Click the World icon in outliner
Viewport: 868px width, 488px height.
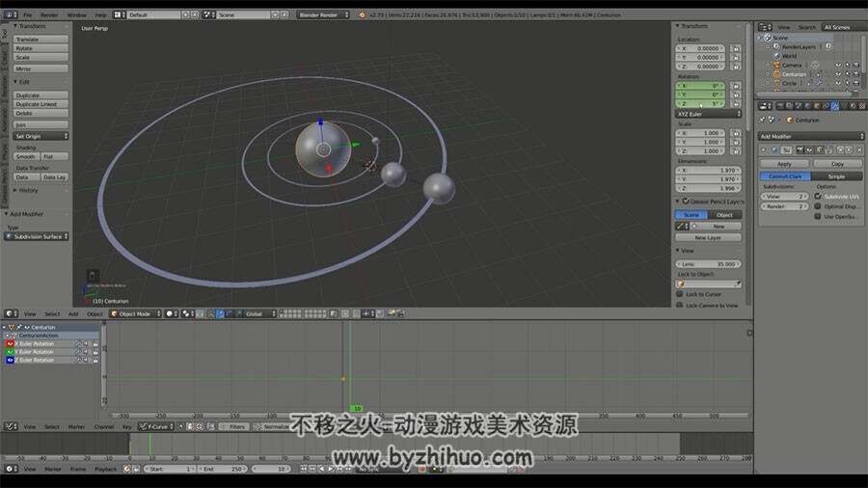click(776, 56)
